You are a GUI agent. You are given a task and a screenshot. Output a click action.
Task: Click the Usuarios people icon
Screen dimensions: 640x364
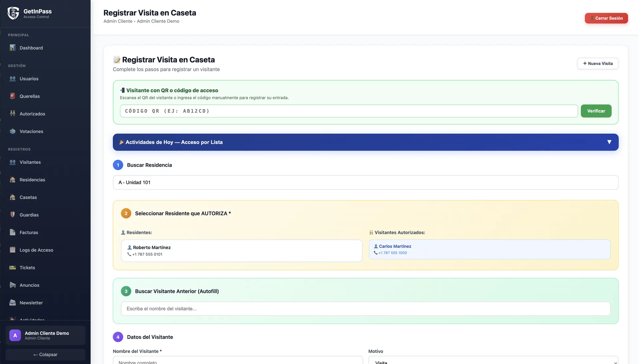[x=13, y=79]
